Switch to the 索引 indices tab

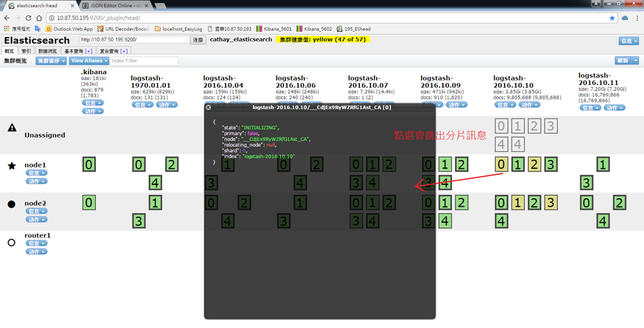(x=26, y=51)
